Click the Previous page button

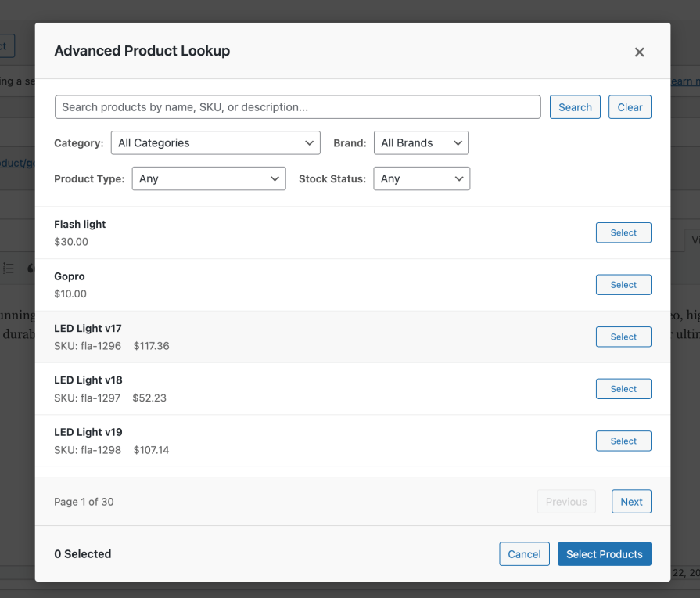click(x=566, y=502)
